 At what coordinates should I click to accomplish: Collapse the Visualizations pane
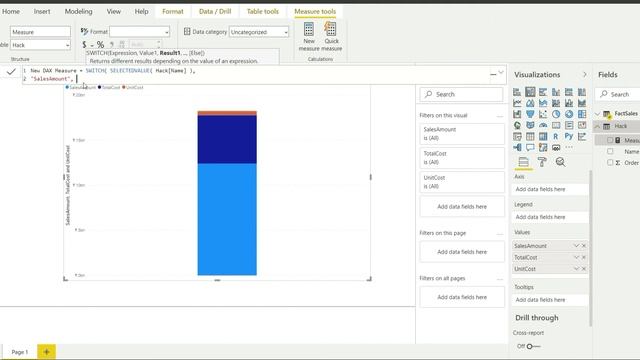point(584,75)
